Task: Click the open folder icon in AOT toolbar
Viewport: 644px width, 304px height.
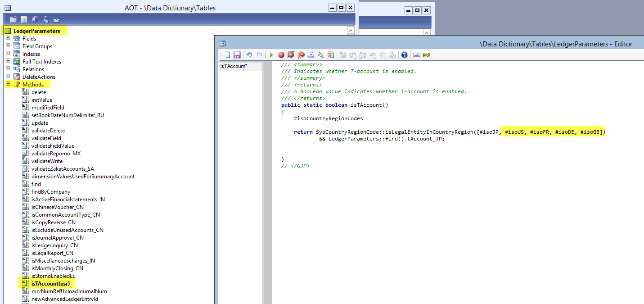Action: (x=14, y=19)
